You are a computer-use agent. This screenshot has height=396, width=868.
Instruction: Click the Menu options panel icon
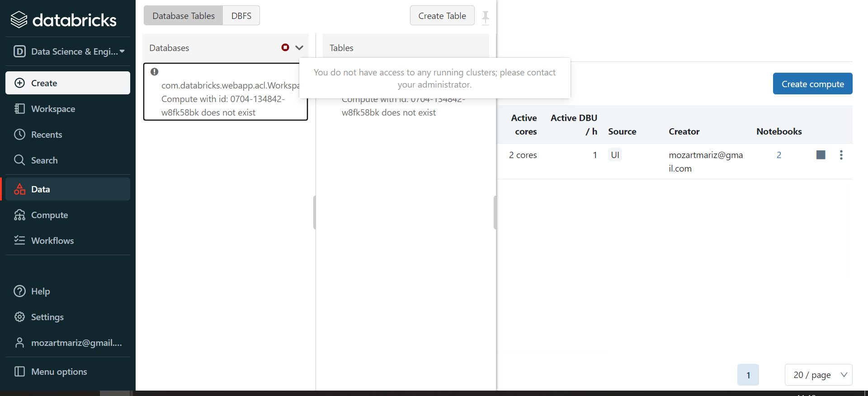point(19,372)
